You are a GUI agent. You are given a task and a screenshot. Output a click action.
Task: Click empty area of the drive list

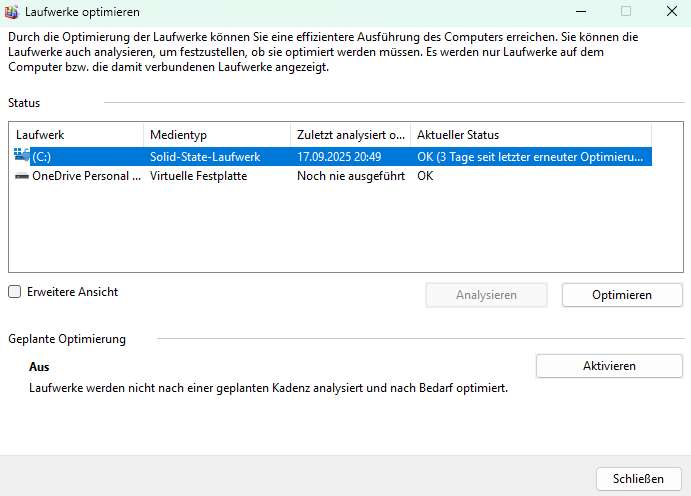pos(330,230)
